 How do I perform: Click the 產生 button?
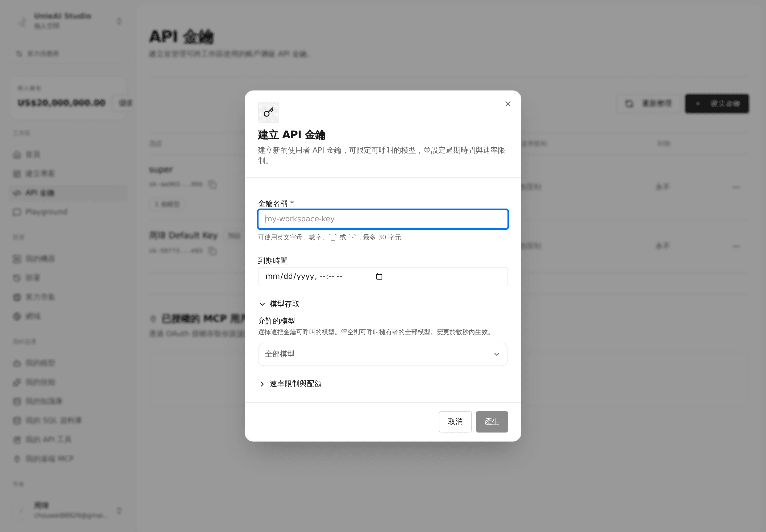(x=492, y=422)
